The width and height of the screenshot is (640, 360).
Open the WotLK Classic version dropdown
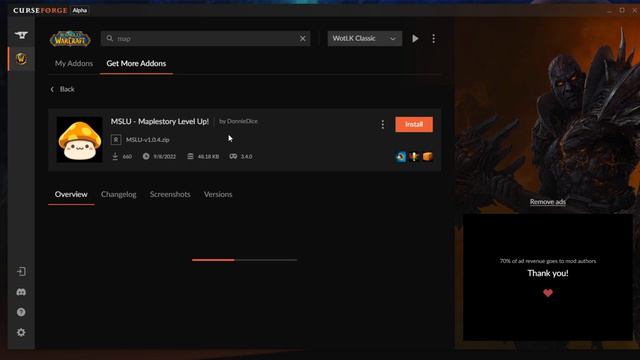coord(364,38)
